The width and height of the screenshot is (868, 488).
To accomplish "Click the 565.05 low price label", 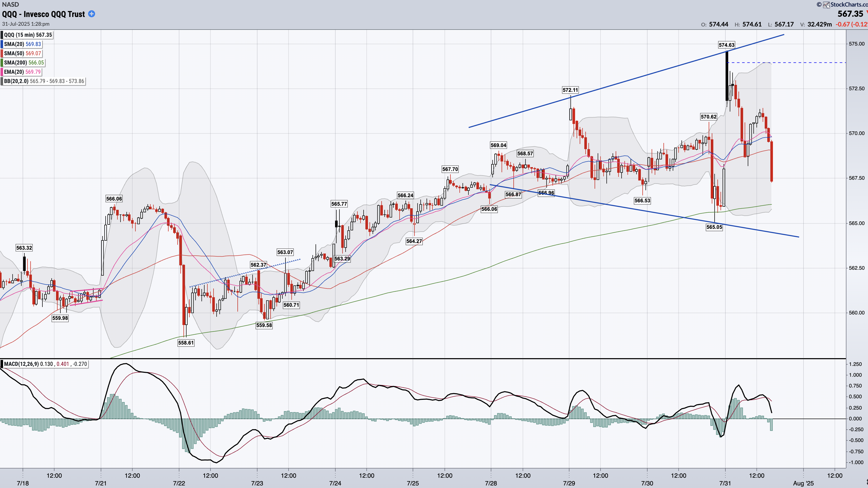I will (x=714, y=227).
